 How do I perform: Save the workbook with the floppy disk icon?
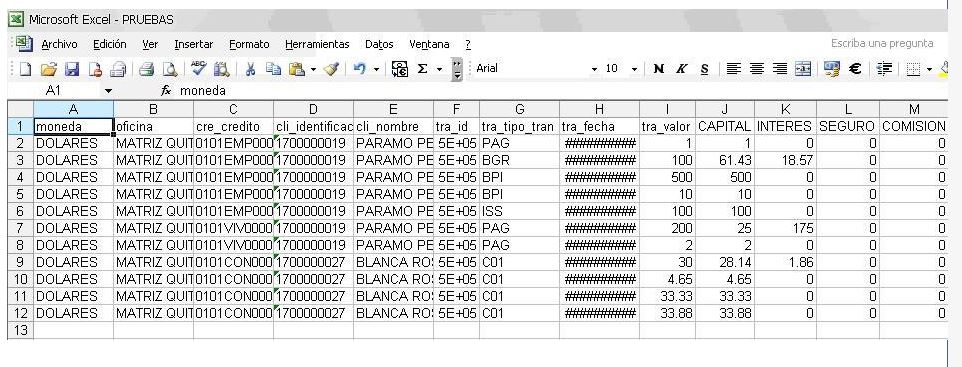[72, 69]
